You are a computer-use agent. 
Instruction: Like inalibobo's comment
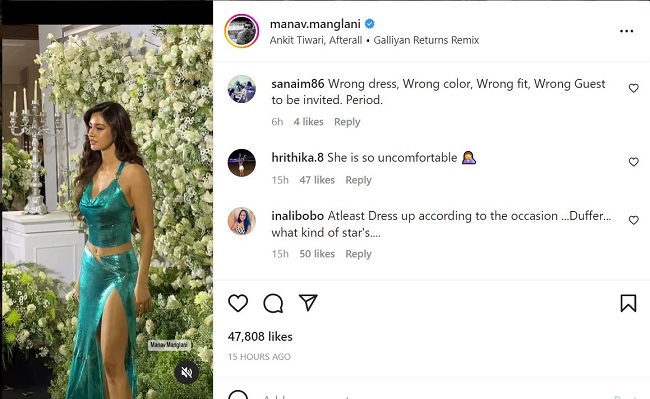[x=633, y=220]
